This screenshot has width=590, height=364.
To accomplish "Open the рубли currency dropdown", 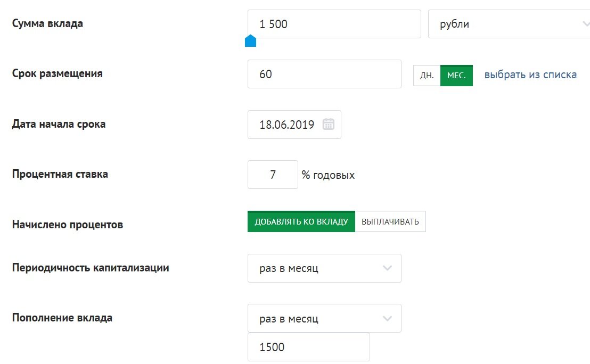I will click(x=509, y=24).
